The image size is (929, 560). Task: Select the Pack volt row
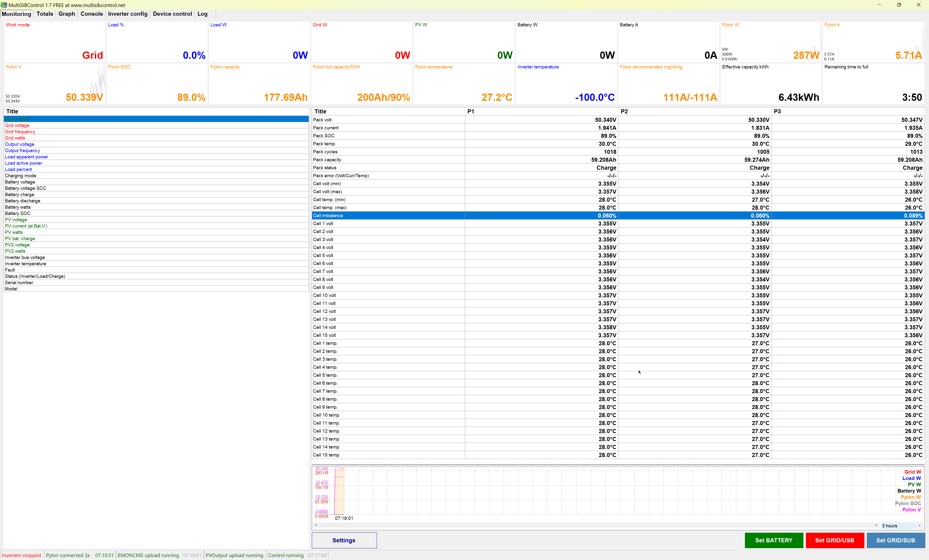pos(618,120)
